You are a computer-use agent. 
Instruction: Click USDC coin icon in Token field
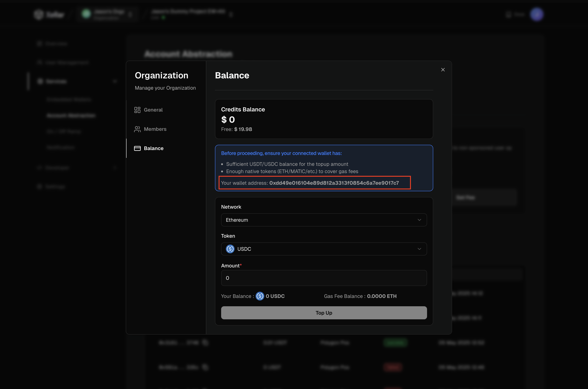pos(230,249)
